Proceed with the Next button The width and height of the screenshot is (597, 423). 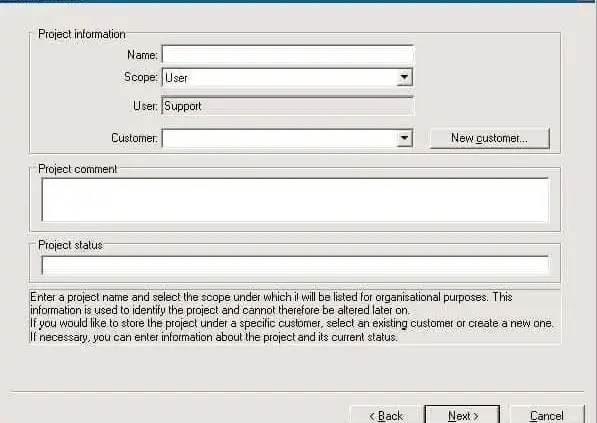pos(462,415)
